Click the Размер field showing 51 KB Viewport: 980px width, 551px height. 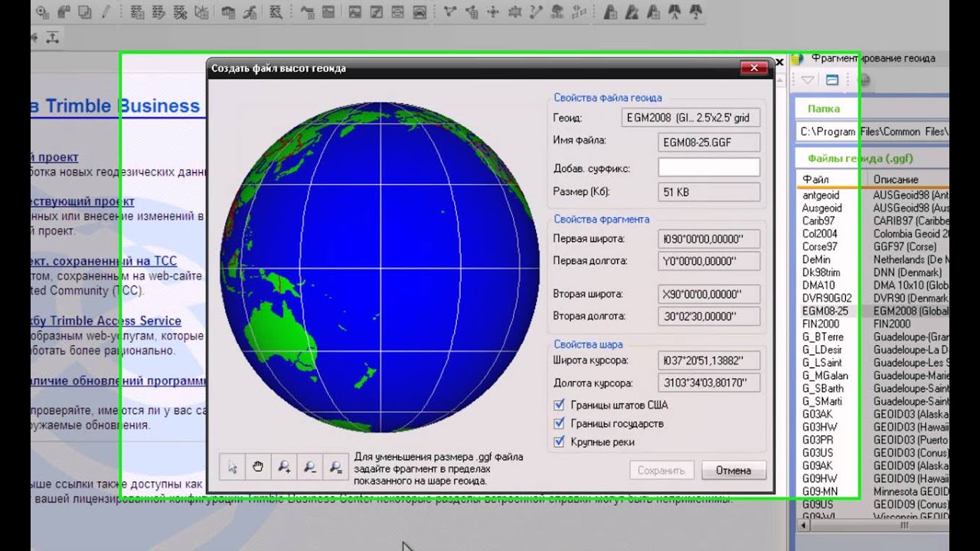[x=709, y=192]
